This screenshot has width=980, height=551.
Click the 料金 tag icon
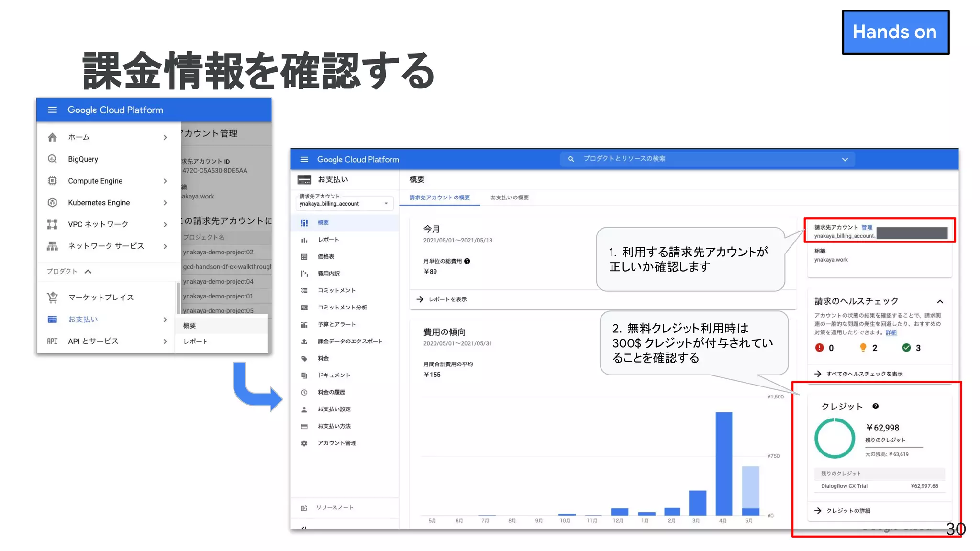[304, 358]
